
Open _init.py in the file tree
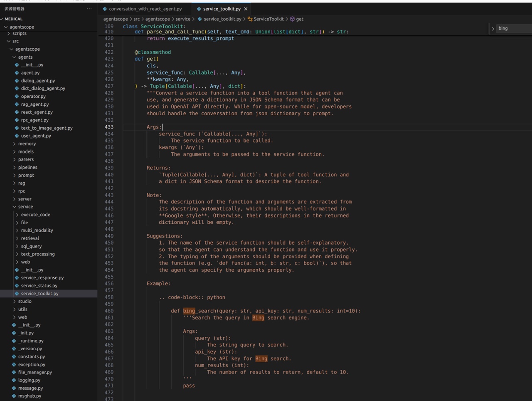[49, 333]
